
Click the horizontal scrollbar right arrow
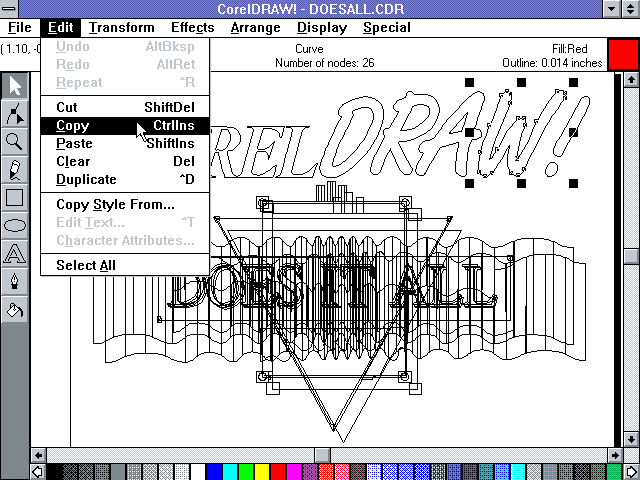pyautogui.click(x=615, y=455)
